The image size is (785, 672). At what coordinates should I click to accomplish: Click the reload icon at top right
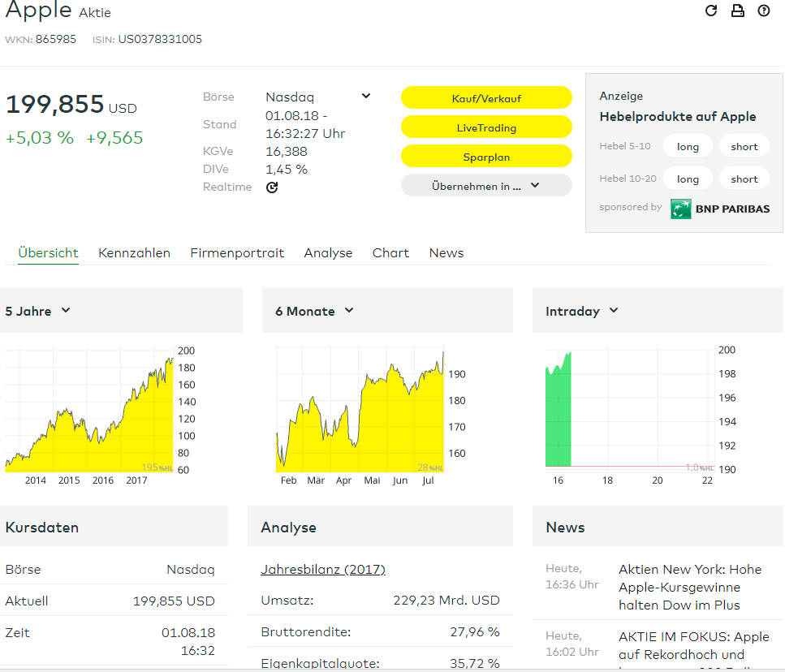(x=711, y=11)
